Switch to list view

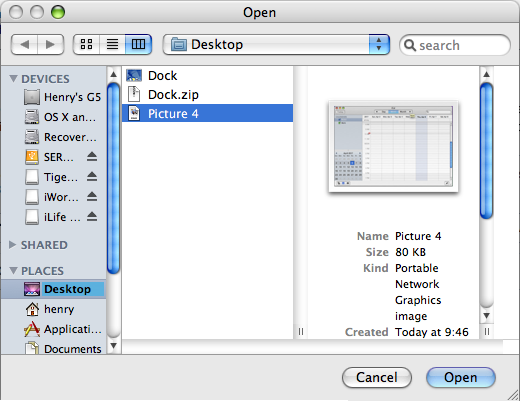(112, 44)
